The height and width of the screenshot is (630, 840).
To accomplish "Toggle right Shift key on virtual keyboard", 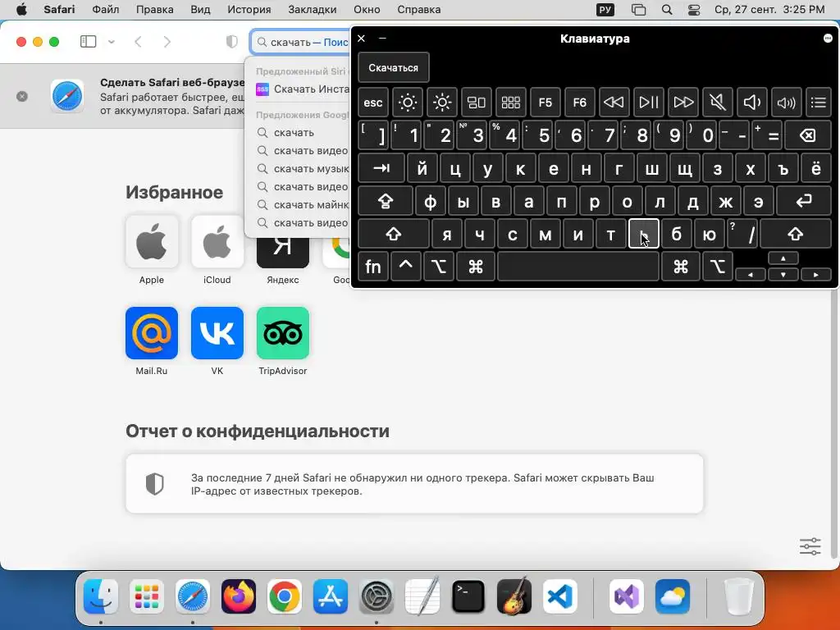I will (796, 234).
